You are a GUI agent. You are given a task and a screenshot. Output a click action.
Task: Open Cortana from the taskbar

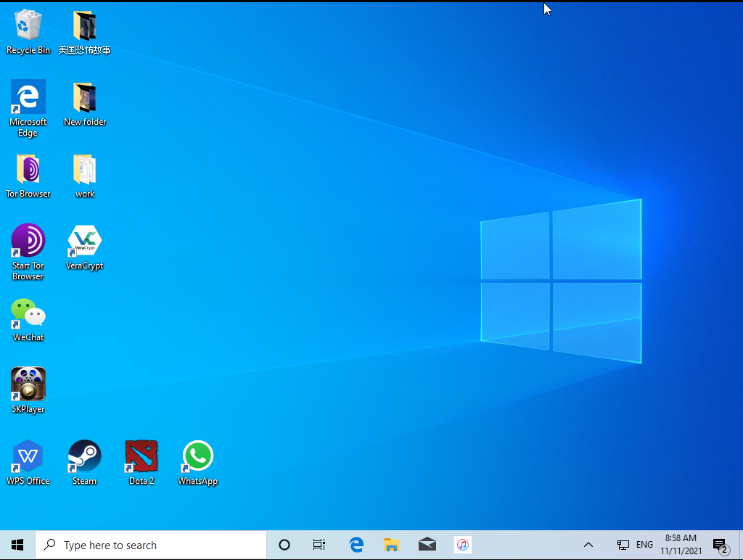tap(284, 545)
